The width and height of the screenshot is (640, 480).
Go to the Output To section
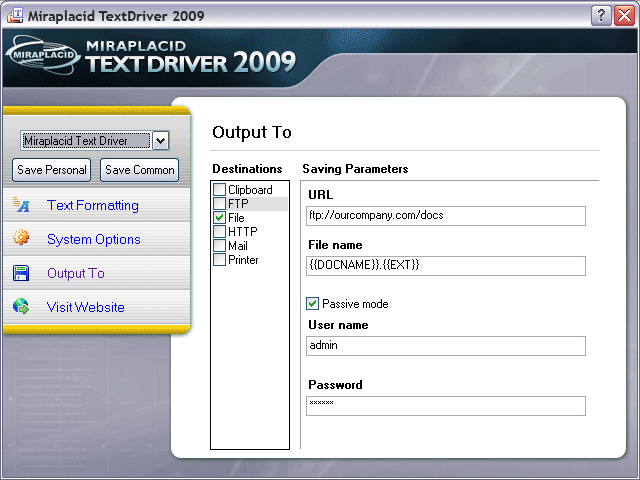pos(76,273)
